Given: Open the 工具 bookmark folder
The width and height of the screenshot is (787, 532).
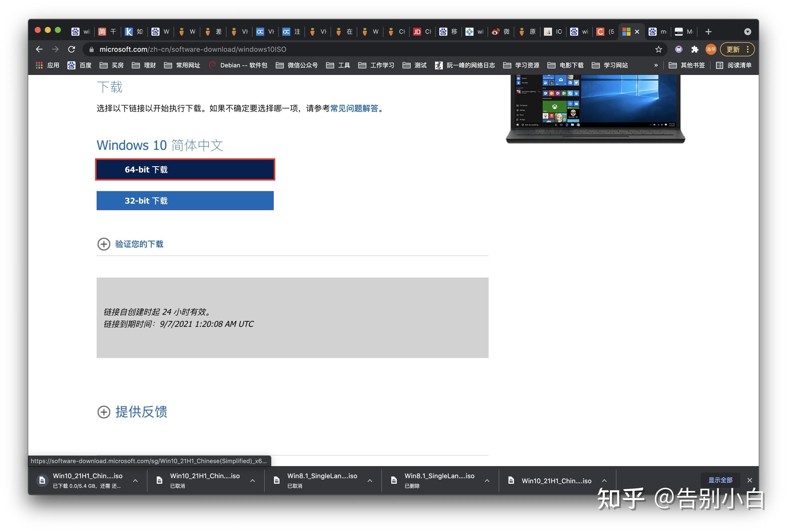Looking at the screenshot, I should [338, 65].
